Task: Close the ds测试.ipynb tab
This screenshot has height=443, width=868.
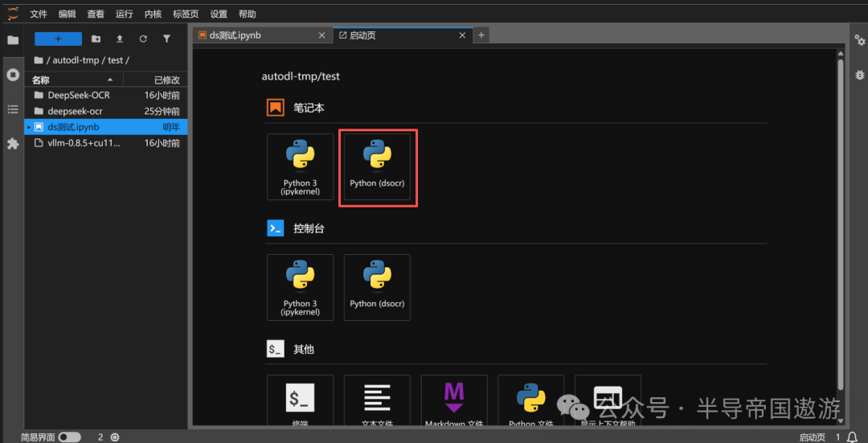Action: 321,35
